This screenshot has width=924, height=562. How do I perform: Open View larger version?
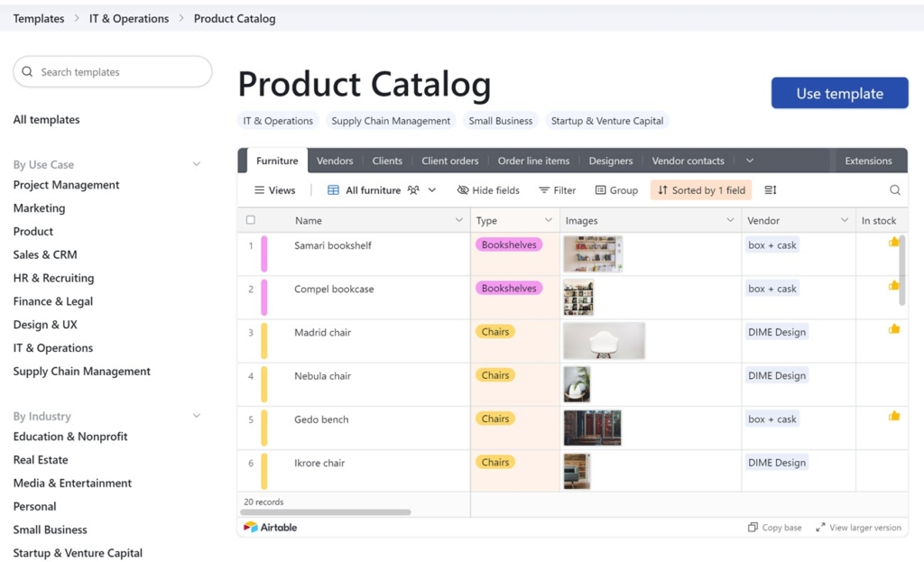coord(858,528)
